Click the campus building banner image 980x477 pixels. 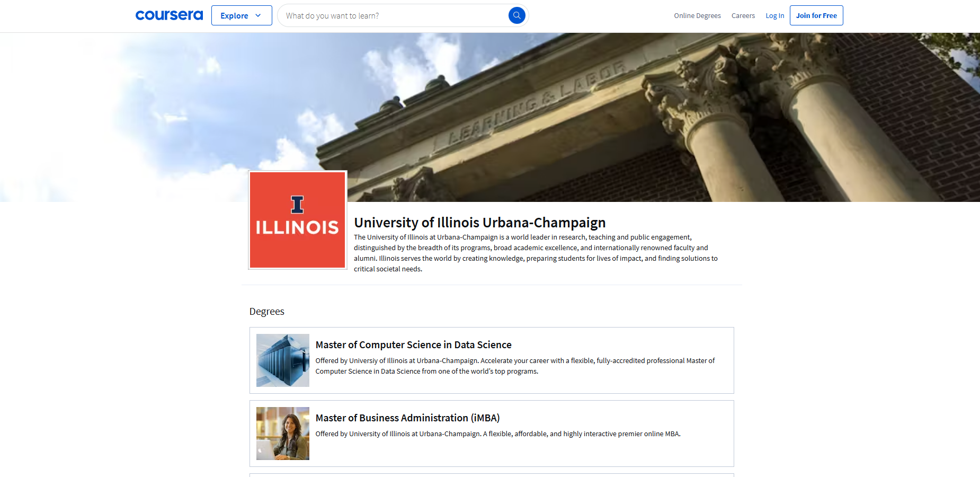[490, 117]
